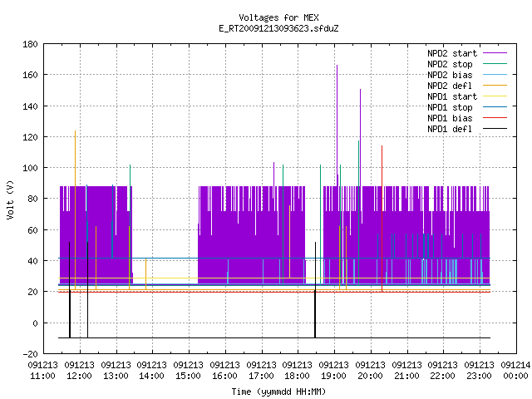The width and height of the screenshot is (532, 399).
Task: Click the X-axis tick 091213 13:00
Action: click(x=116, y=371)
